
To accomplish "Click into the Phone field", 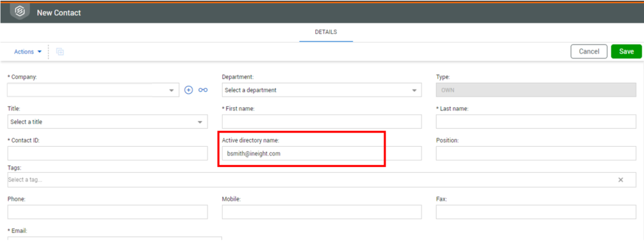I will [x=108, y=212].
